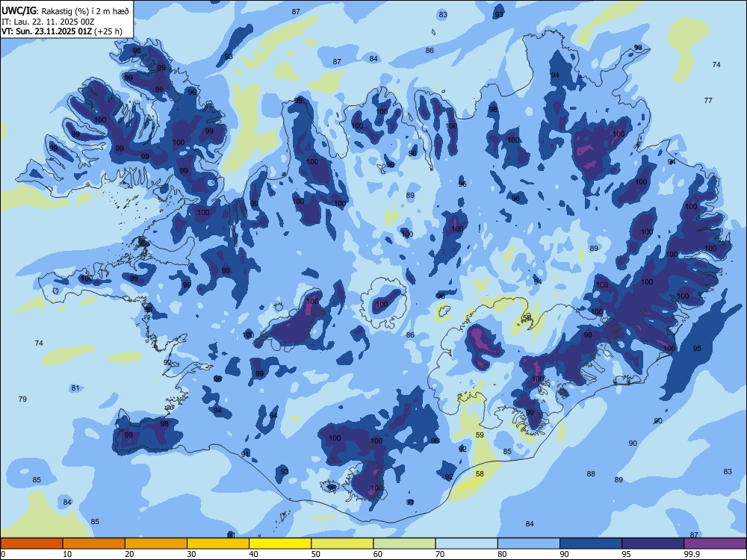This screenshot has height=560, width=747.
Task: Choose the 60–70 light green legend swatch
Action: 404,544
